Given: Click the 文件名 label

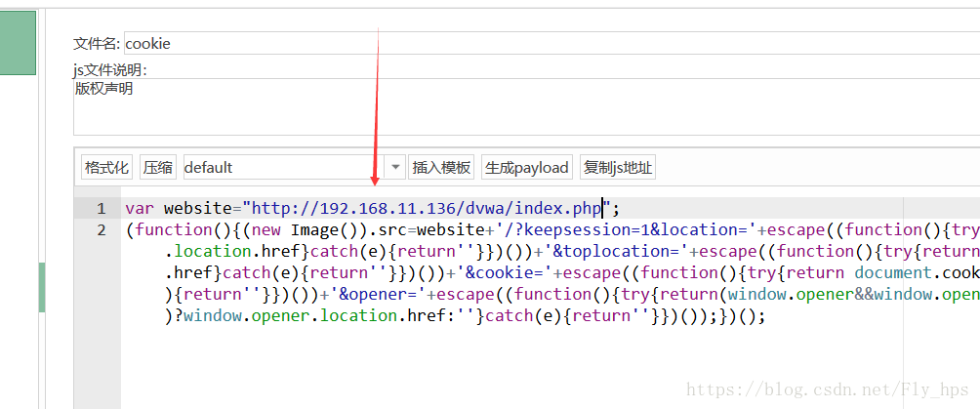Looking at the screenshot, I should tap(97, 44).
